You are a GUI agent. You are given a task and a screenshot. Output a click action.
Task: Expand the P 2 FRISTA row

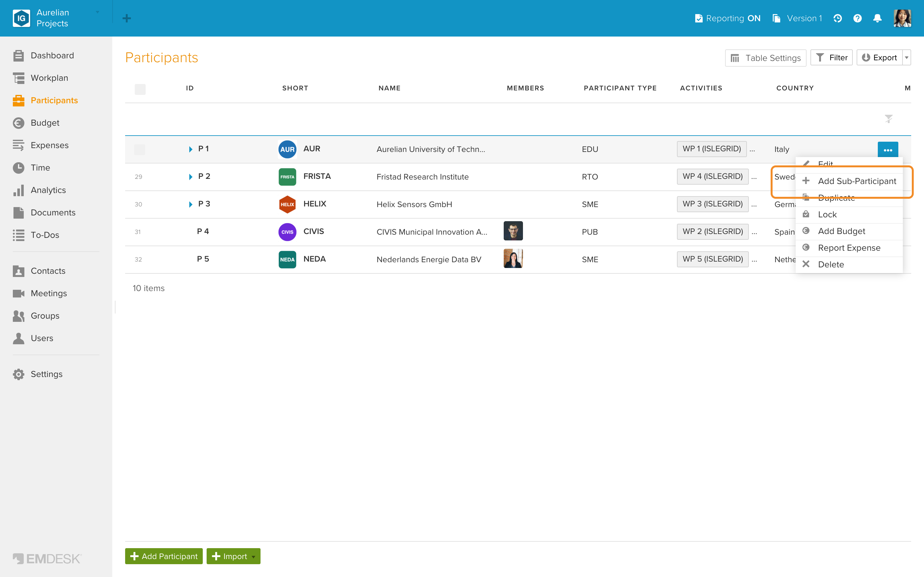[x=191, y=177]
